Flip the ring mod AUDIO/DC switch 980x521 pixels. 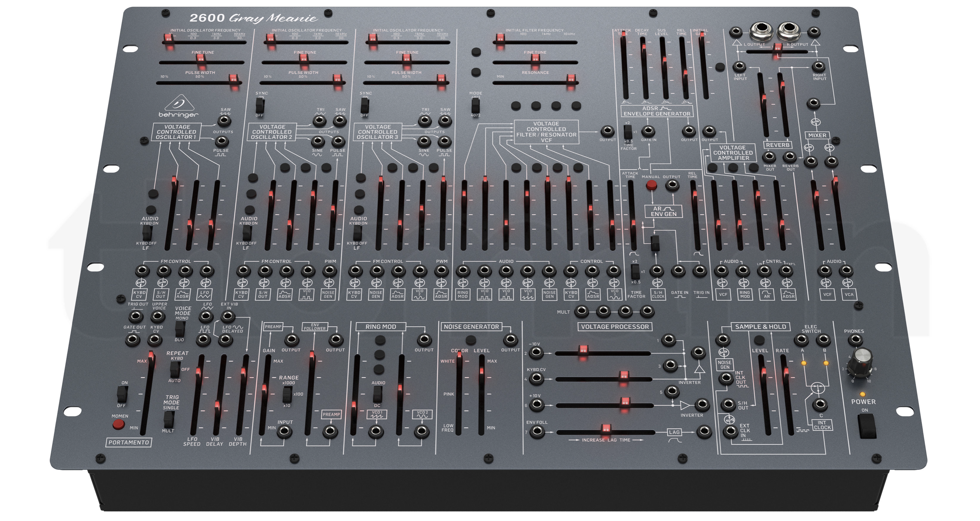[x=377, y=394]
